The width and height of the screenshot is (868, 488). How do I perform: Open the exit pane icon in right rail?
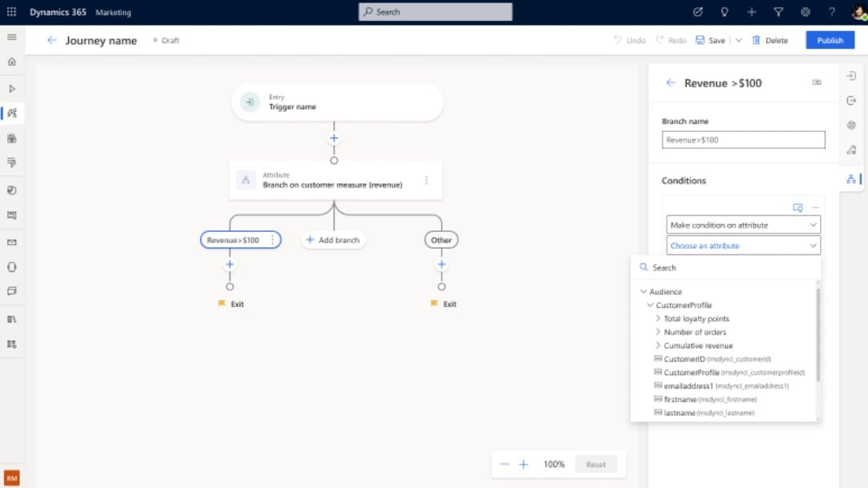[x=851, y=100]
